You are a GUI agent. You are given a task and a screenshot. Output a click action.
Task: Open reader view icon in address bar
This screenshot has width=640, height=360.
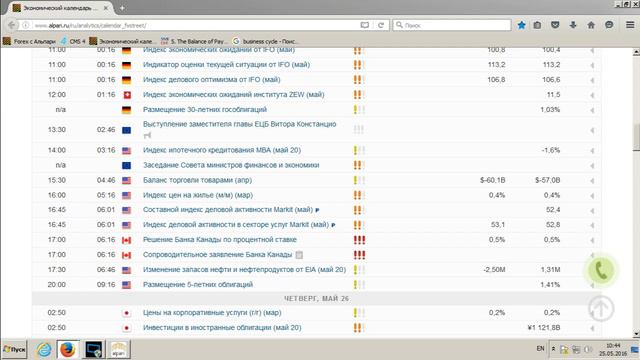tap(364, 25)
